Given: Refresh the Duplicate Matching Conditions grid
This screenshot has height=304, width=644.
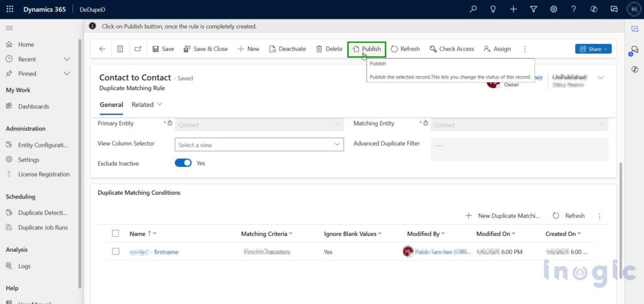Looking at the screenshot, I should coord(569,216).
